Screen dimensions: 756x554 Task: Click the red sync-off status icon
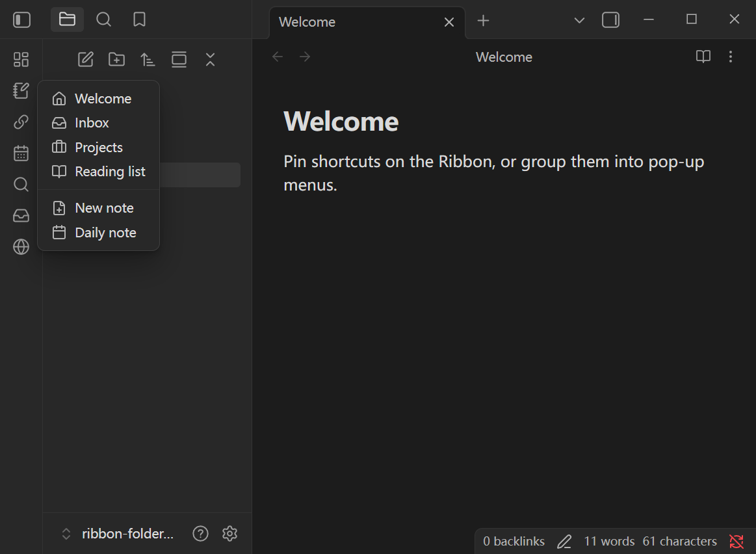pos(736,542)
